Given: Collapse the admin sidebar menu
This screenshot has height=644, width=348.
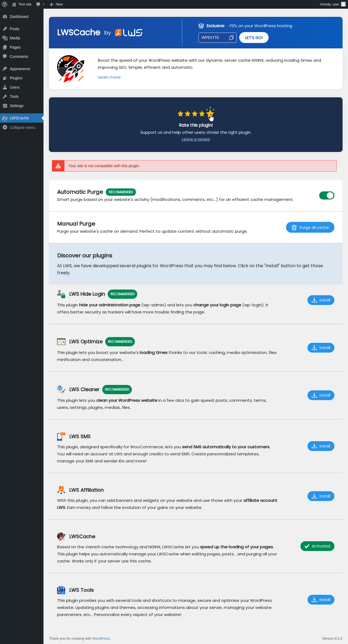Looking at the screenshot, I should (x=22, y=127).
